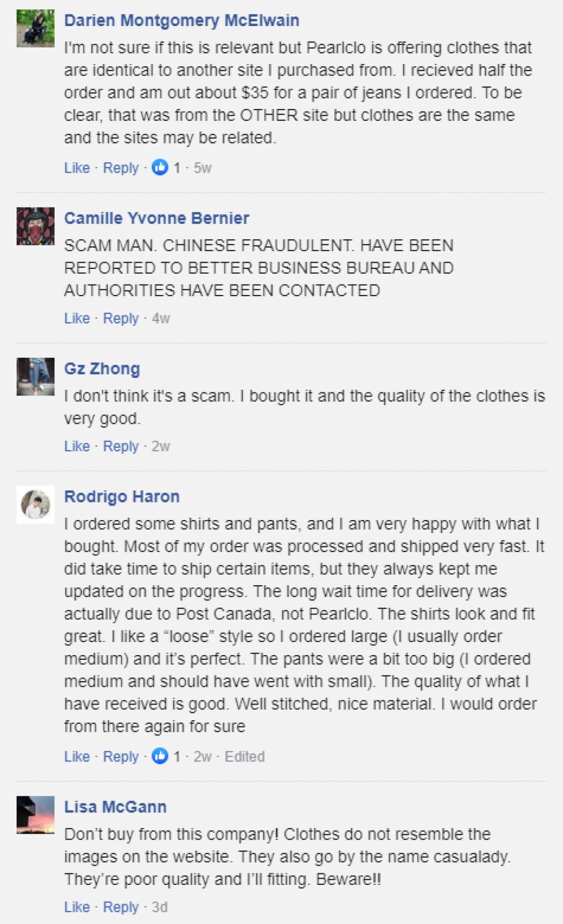Click the like reaction icon on Darien's comment
Viewport: 563px width, 924px height.
click(x=160, y=168)
